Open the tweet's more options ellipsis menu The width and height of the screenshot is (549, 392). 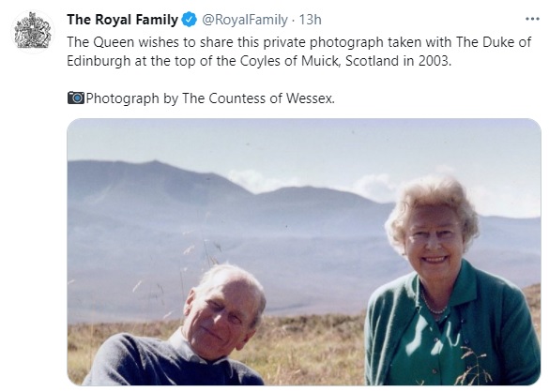point(532,20)
